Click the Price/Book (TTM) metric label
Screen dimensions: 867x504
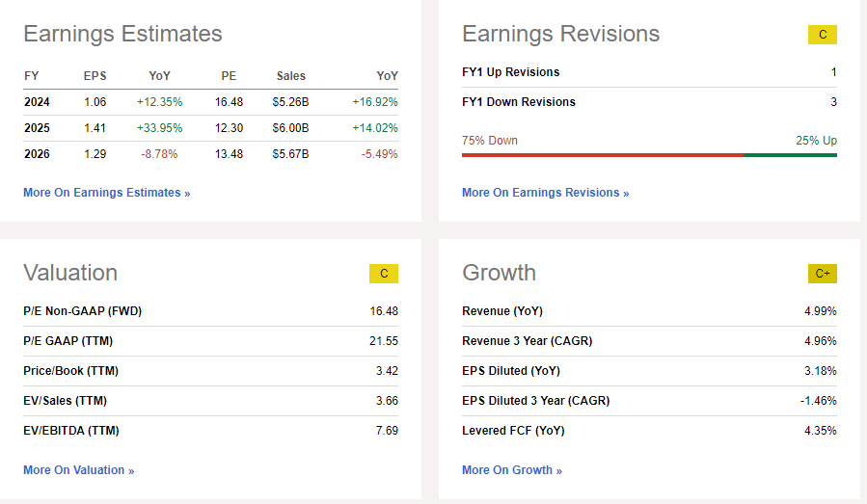[x=70, y=371]
